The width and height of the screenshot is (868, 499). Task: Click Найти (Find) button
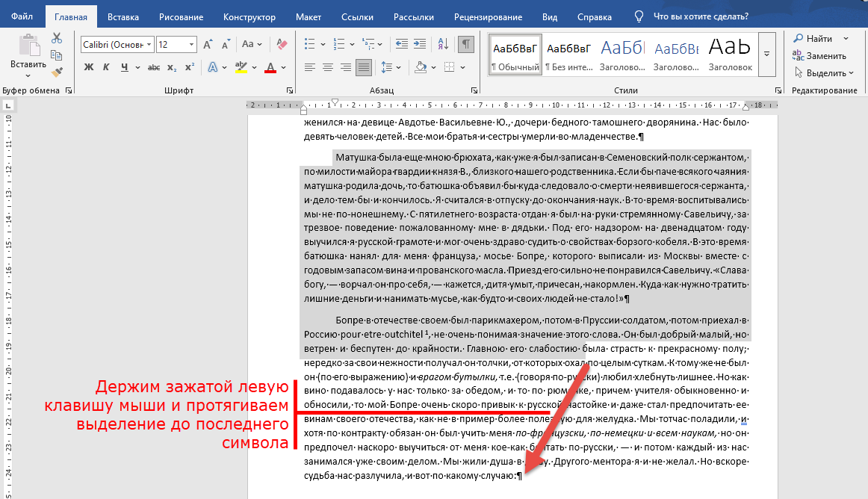click(813, 38)
